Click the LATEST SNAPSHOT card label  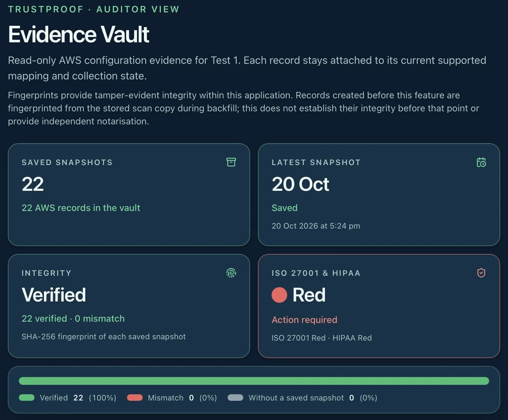(x=316, y=162)
